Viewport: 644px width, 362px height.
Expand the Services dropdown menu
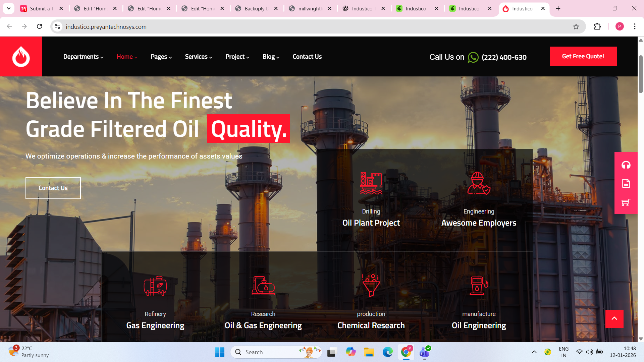[199, 57]
